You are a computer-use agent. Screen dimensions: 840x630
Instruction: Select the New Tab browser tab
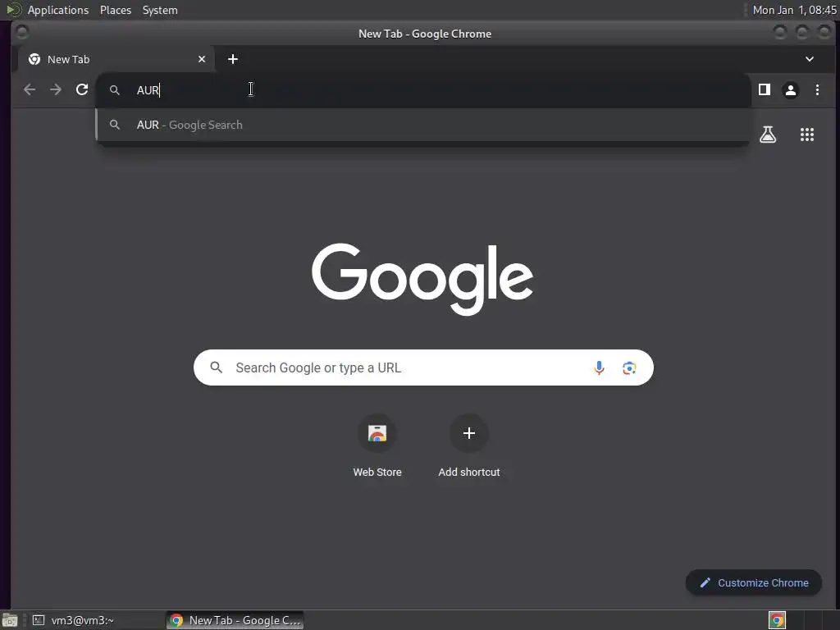coord(116,59)
